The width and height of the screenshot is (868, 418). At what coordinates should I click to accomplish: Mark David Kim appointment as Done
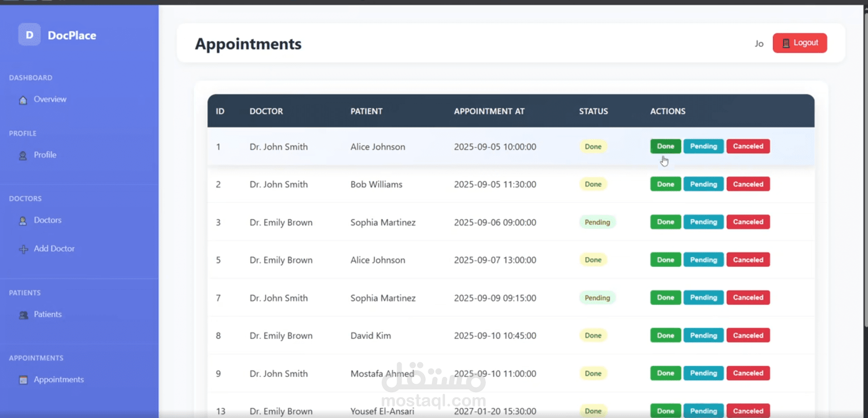pos(665,336)
